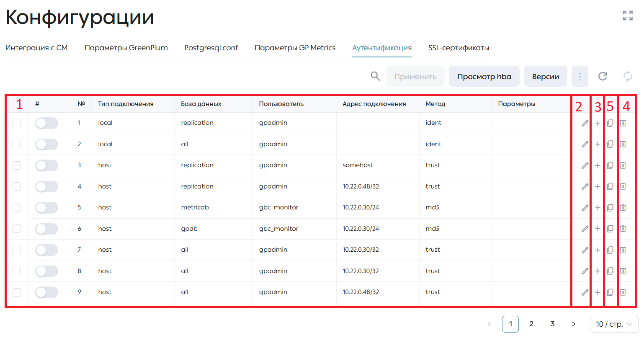Click the search magnifier icon
Screen dimensions: 644x338
coord(375,76)
